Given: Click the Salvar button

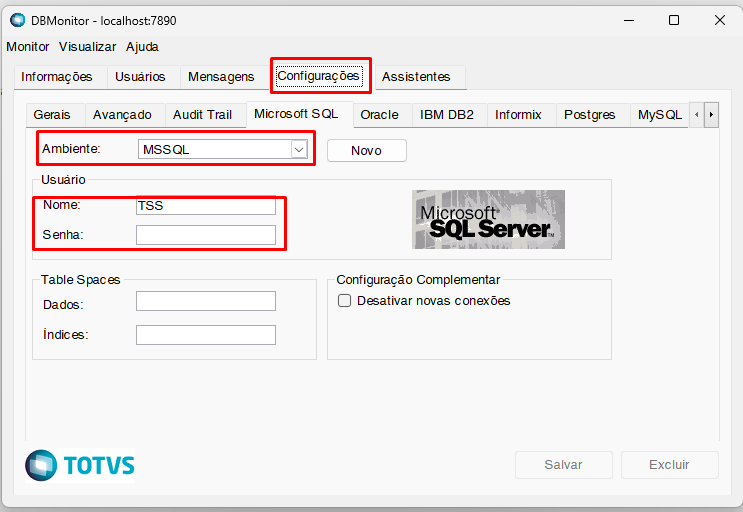Looking at the screenshot, I should click(563, 465).
